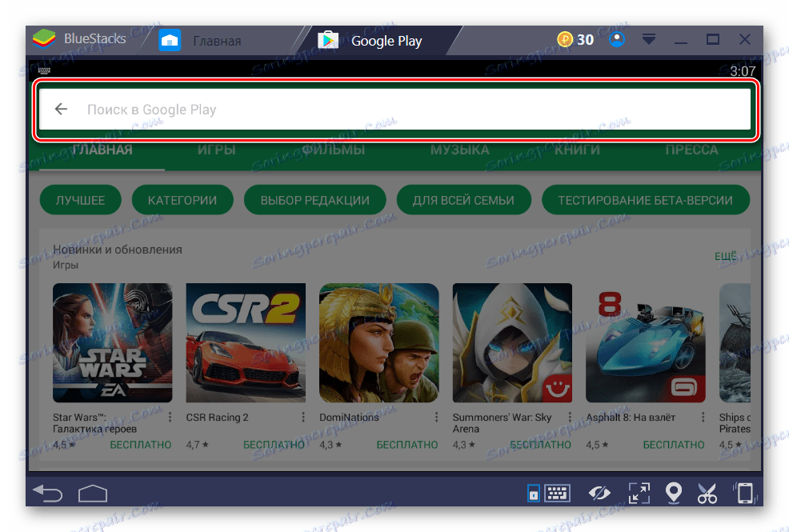Click the Android home button

[x=93, y=494]
